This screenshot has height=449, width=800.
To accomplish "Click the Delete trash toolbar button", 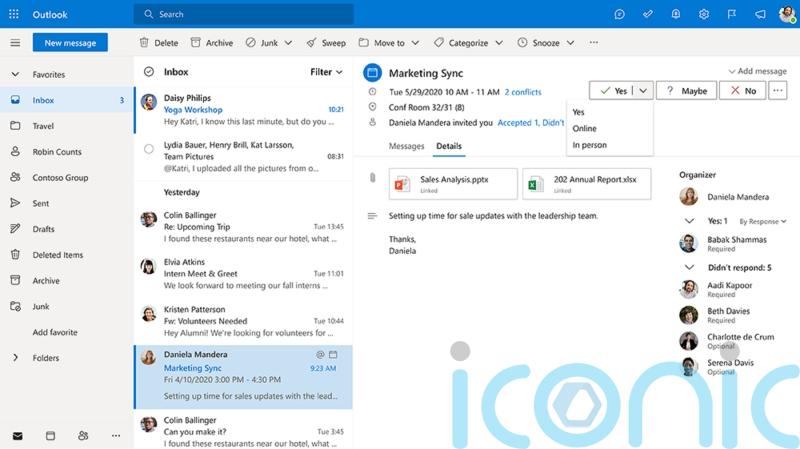I will 159,43.
